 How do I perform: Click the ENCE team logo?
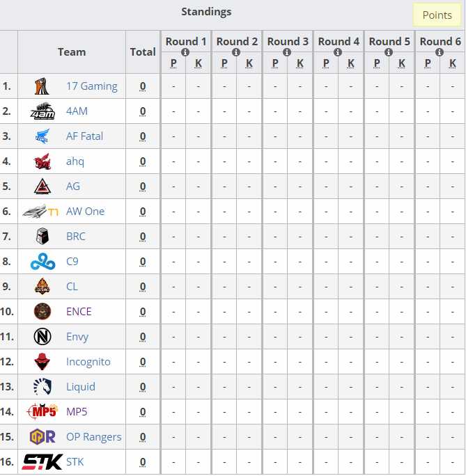coord(42,312)
